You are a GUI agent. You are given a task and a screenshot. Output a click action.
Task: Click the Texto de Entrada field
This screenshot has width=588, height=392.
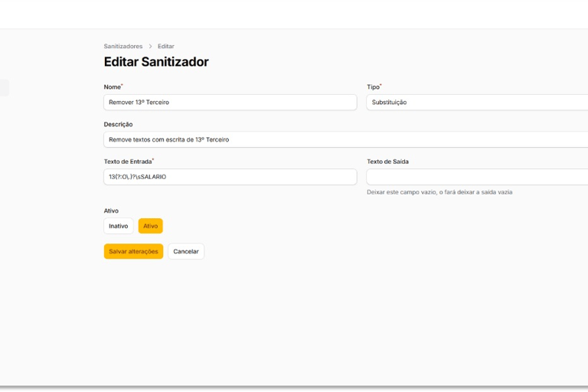tap(230, 177)
